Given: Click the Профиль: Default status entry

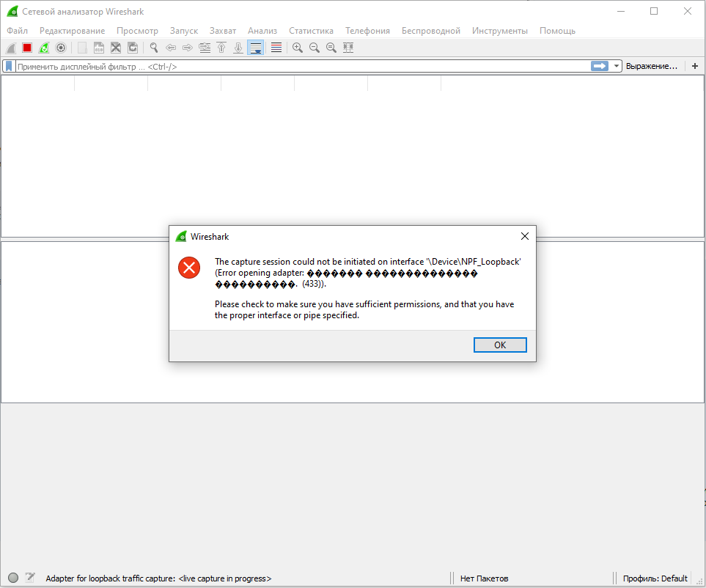Looking at the screenshot, I should [655, 578].
